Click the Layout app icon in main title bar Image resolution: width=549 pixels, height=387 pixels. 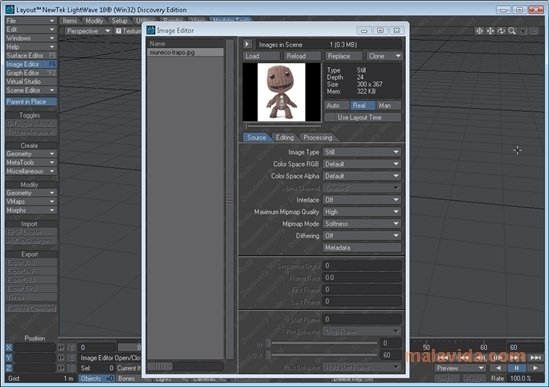point(10,9)
